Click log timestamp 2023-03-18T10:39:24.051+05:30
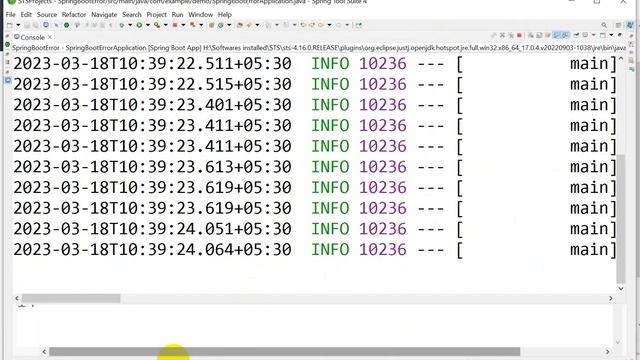 [152, 229]
